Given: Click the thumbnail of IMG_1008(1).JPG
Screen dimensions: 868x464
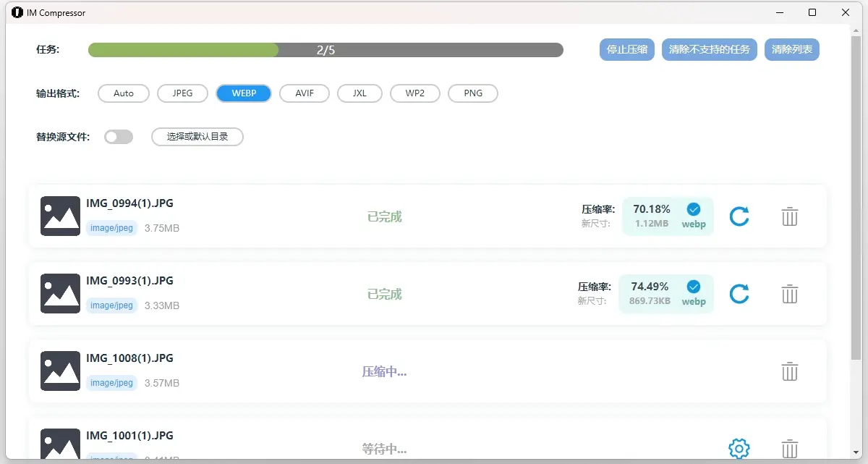Looking at the screenshot, I should [60, 371].
